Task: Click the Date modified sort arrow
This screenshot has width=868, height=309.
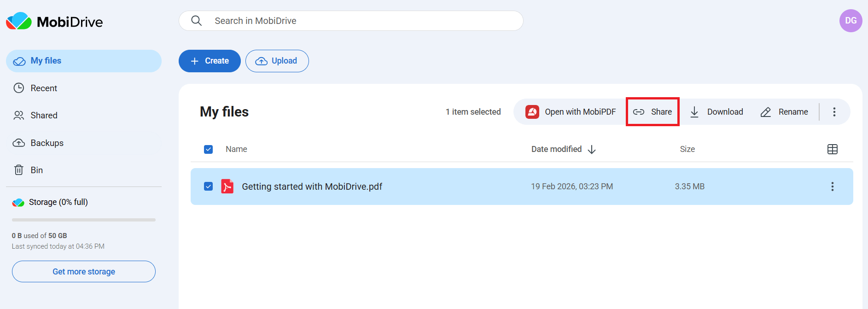Action: [592, 149]
